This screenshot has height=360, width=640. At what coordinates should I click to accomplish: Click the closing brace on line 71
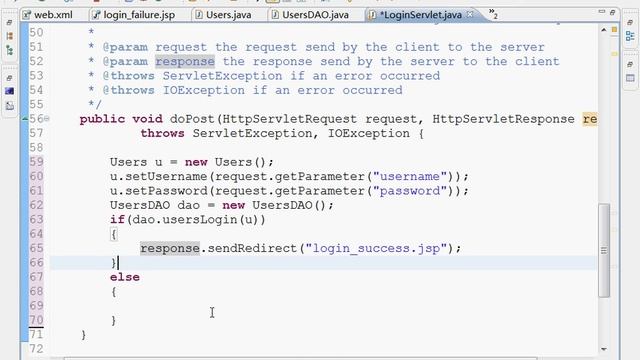click(84, 335)
